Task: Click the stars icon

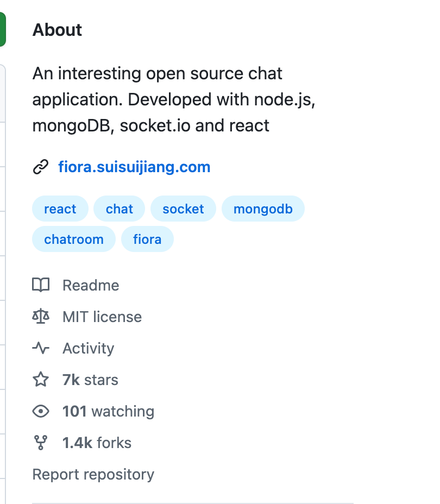Action: 41,380
